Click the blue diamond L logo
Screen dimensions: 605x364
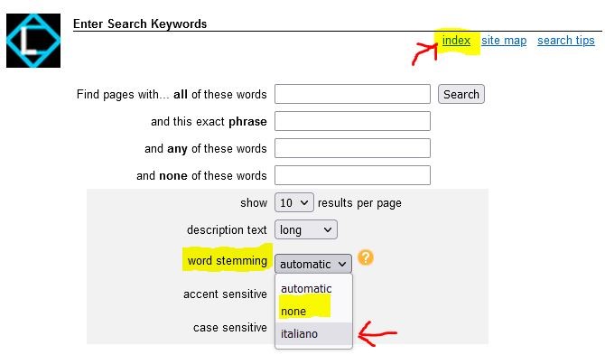coord(33,41)
